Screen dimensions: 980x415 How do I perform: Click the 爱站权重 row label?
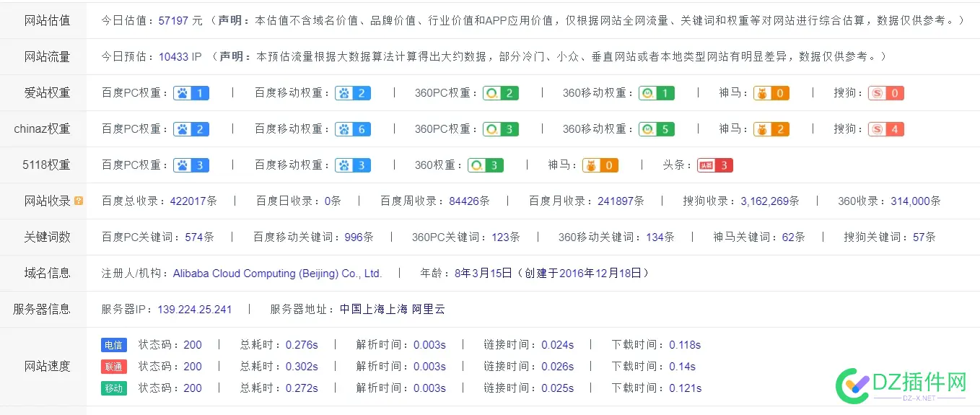(47, 92)
